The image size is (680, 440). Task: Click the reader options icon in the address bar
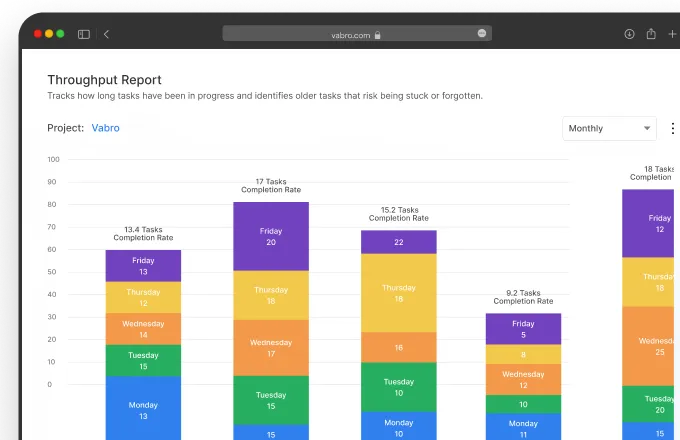tap(482, 34)
